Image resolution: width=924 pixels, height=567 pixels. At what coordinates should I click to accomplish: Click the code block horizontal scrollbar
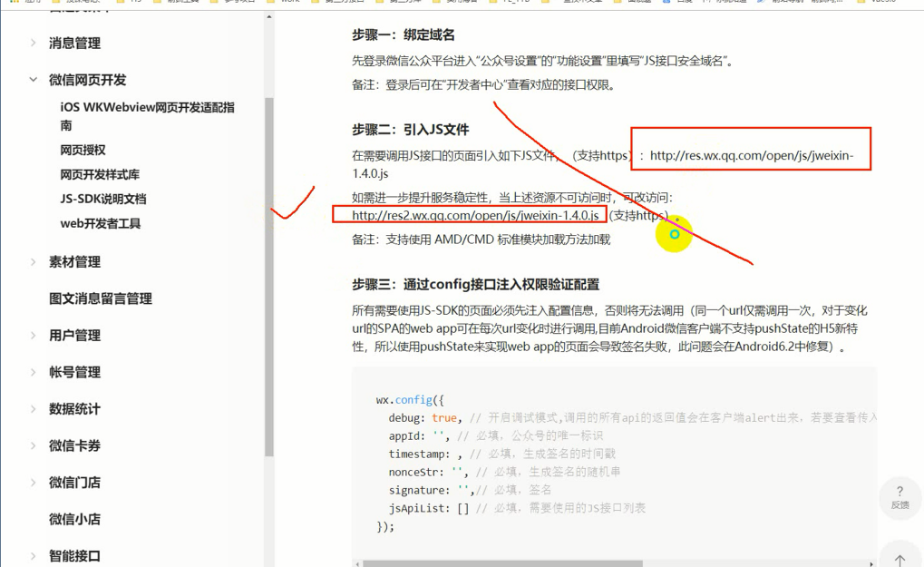point(502,563)
